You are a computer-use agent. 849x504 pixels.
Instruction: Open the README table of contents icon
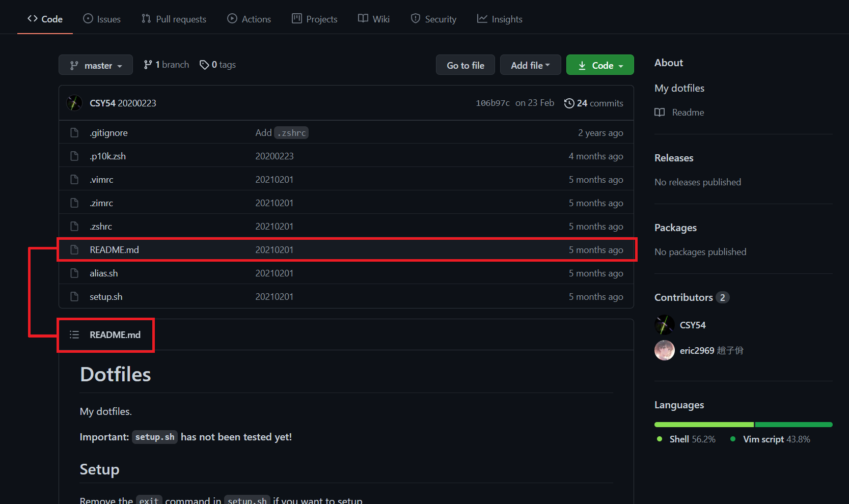pos(74,335)
